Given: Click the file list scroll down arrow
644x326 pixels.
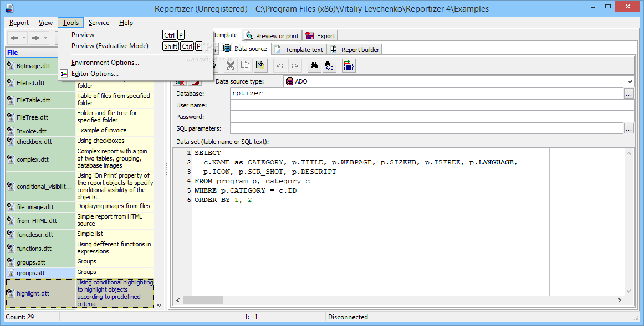Looking at the screenshot, I should click(160, 306).
